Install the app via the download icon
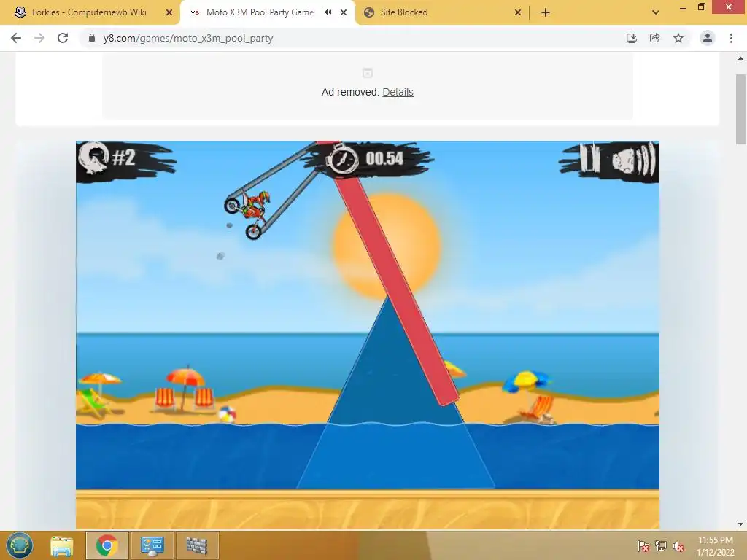 pos(632,38)
